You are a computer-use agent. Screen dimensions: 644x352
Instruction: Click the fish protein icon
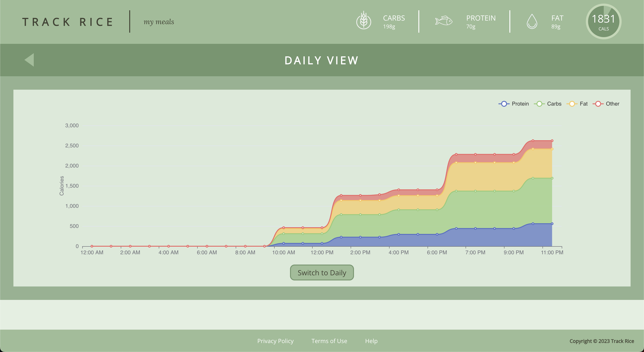click(443, 21)
